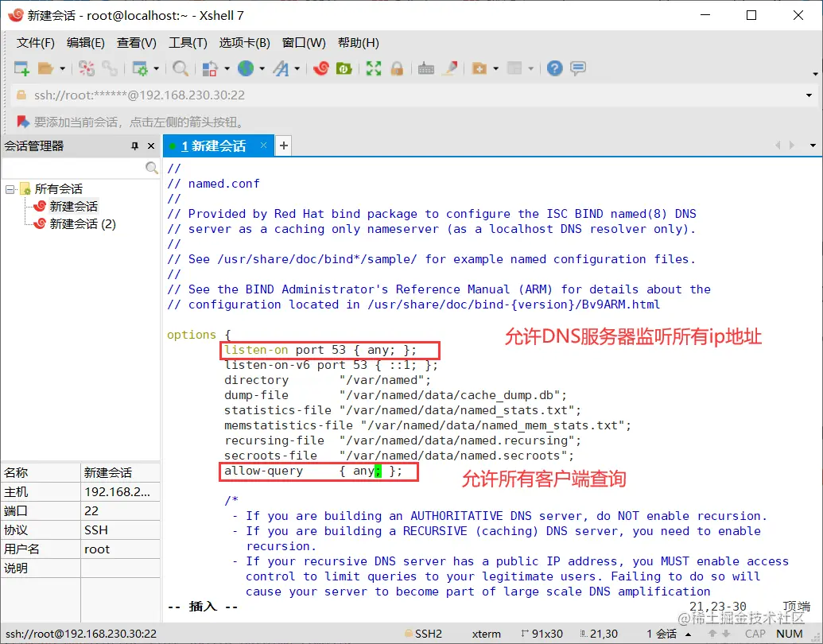Click the New session toolbar icon
The image size is (823, 644).
pyautogui.click(x=21, y=68)
